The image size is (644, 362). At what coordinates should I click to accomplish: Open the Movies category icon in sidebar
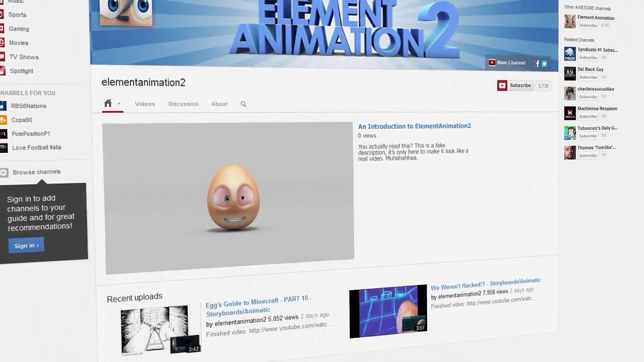(2, 43)
